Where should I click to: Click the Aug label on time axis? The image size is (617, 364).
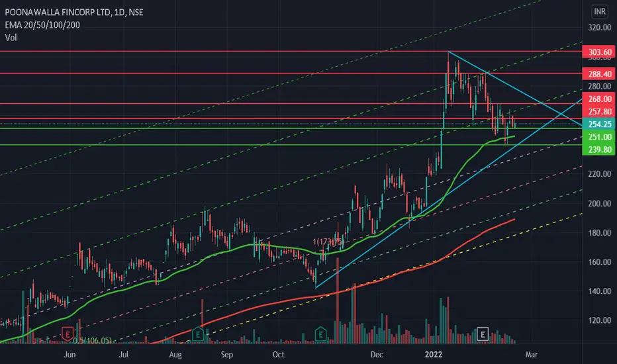point(175,355)
